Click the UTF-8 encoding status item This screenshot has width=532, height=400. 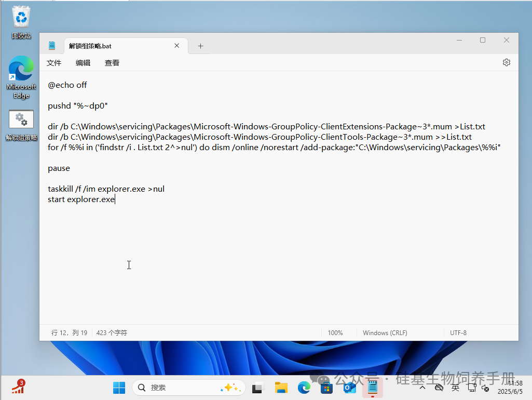pyautogui.click(x=458, y=333)
